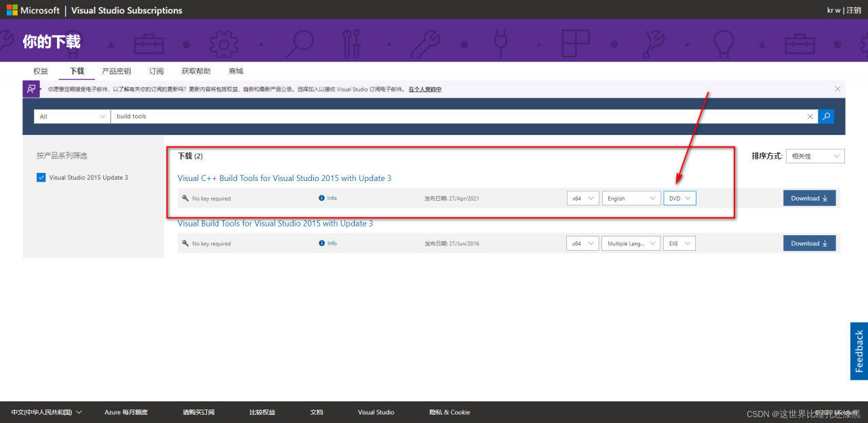Clear the search box with the X icon
This screenshot has width=868, height=423.
click(x=810, y=117)
